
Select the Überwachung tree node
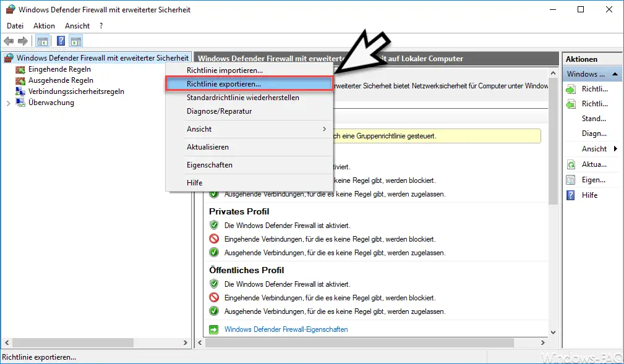pos(51,103)
